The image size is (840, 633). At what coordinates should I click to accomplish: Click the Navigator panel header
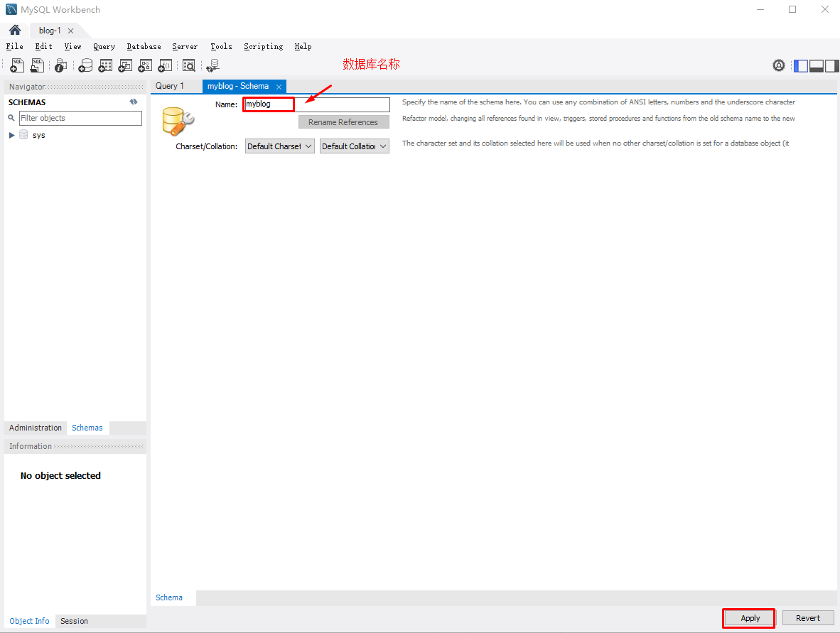[75, 87]
